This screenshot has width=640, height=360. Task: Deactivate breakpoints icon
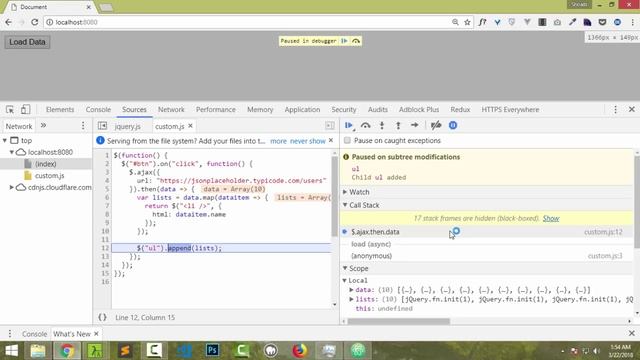pos(436,125)
